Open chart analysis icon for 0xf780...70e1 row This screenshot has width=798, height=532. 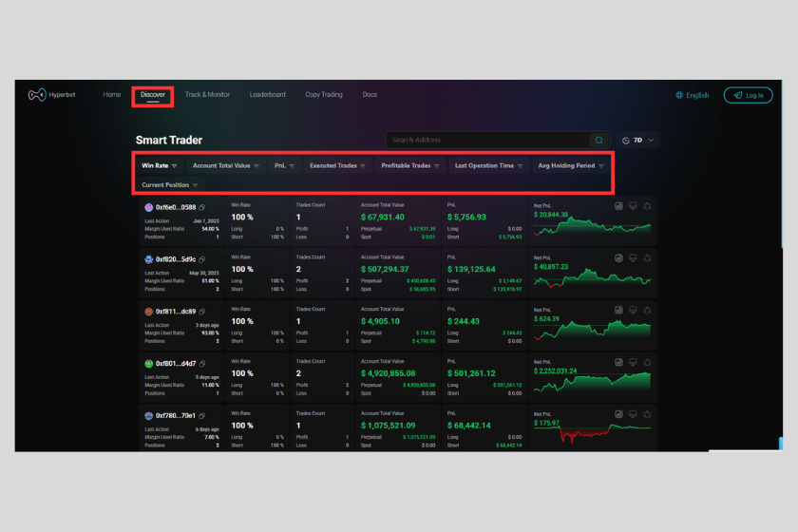coord(618,414)
